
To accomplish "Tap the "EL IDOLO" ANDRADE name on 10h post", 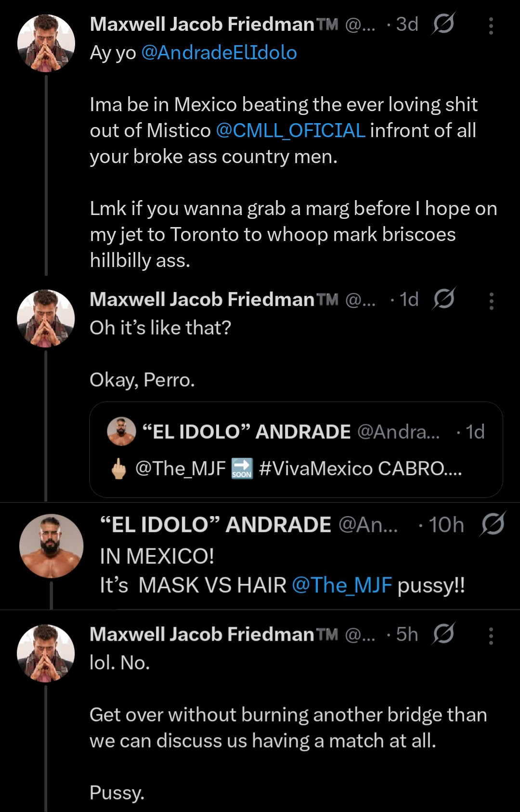I will [215, 524].
